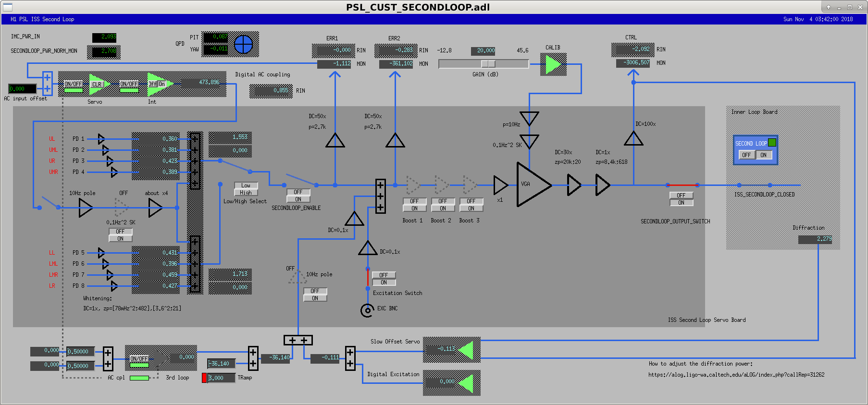Click the gain value field showing 20.000
The height and width of the screenshot is (405, 868).
click(x=483, y=50)
